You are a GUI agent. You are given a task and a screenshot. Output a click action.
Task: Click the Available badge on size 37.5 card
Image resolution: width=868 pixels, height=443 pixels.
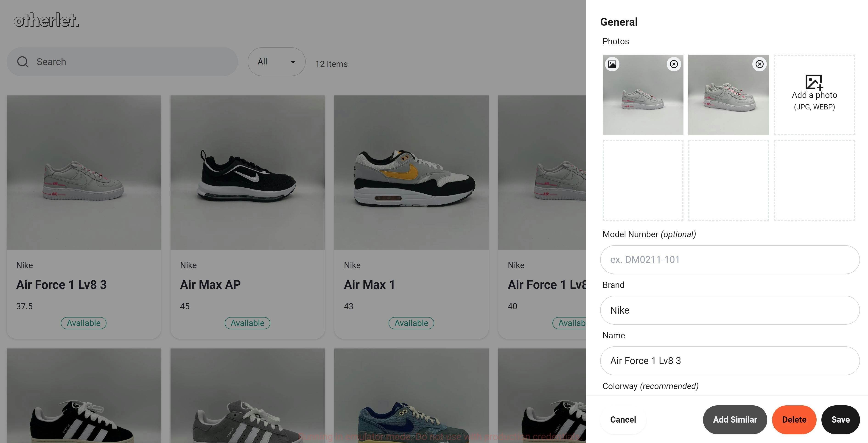[x=84, y=323]
